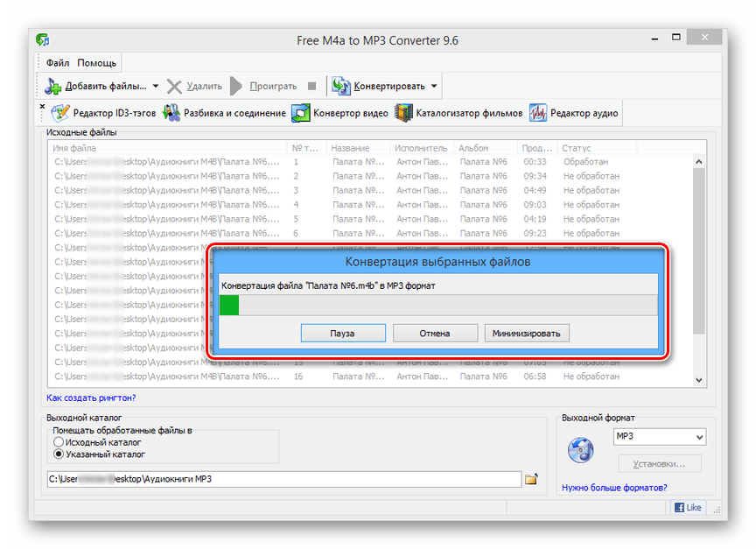Screen dimensions: 756x549
Task: Click the browse output folder icon
Action: [x=530, y=479]
